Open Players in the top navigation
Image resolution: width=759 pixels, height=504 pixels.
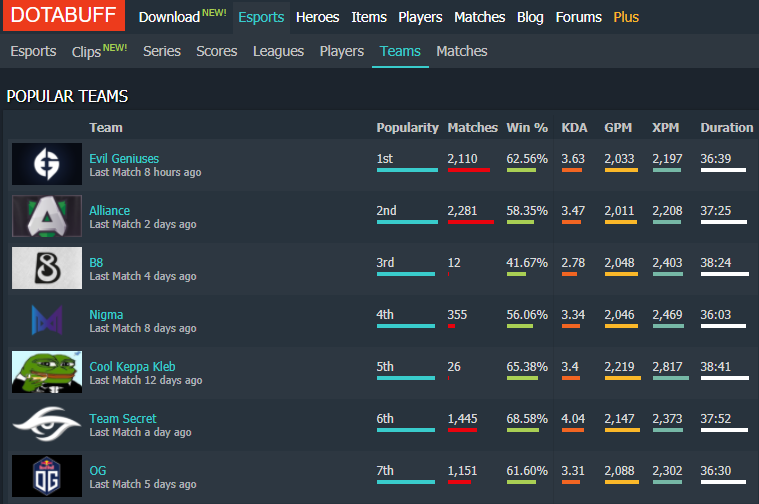tap(420, 17)
